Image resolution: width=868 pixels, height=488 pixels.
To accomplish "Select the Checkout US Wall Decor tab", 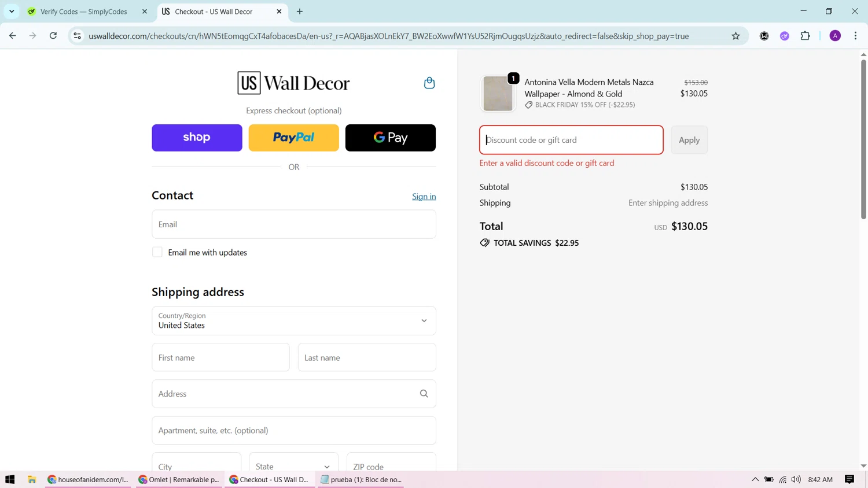I will [223, 12].
